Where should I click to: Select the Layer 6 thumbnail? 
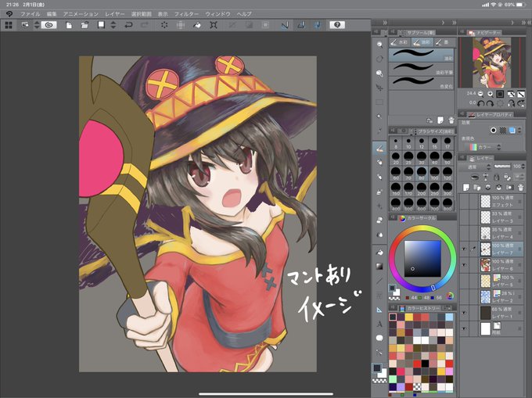pos(486,265)
